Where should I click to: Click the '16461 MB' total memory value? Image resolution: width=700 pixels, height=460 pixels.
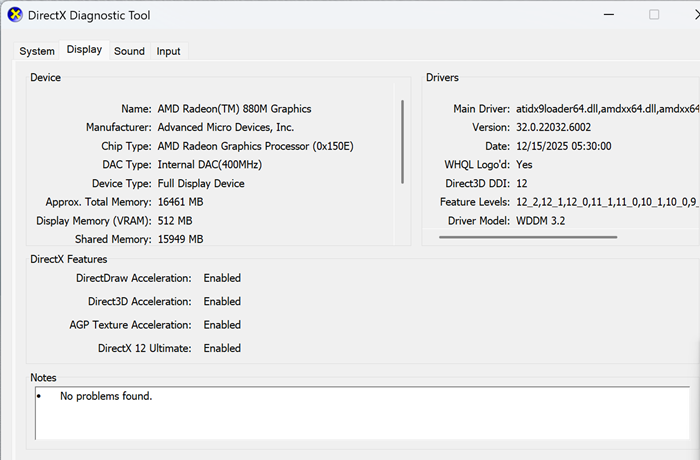(180, 202)
